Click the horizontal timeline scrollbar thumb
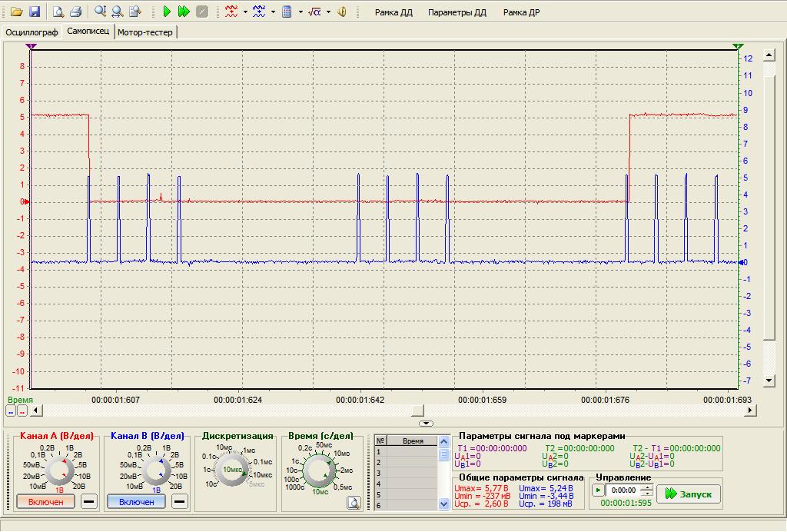The width and height of the screenshot is (787, 532). click(x=417, y=411)
